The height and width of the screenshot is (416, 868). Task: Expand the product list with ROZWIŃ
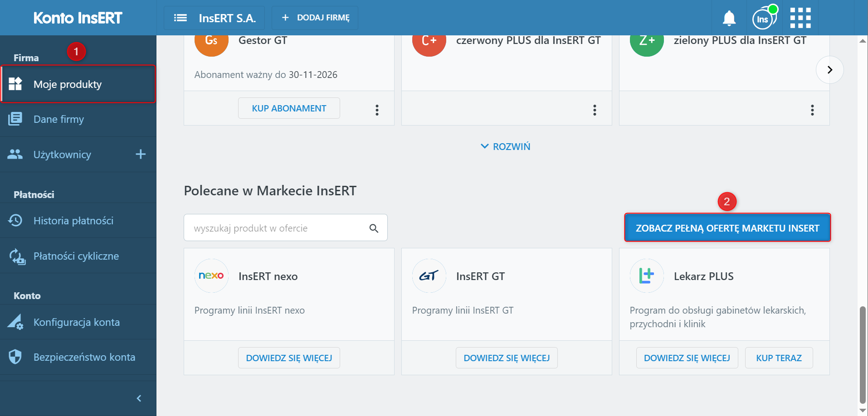click(x=506, y=146)
